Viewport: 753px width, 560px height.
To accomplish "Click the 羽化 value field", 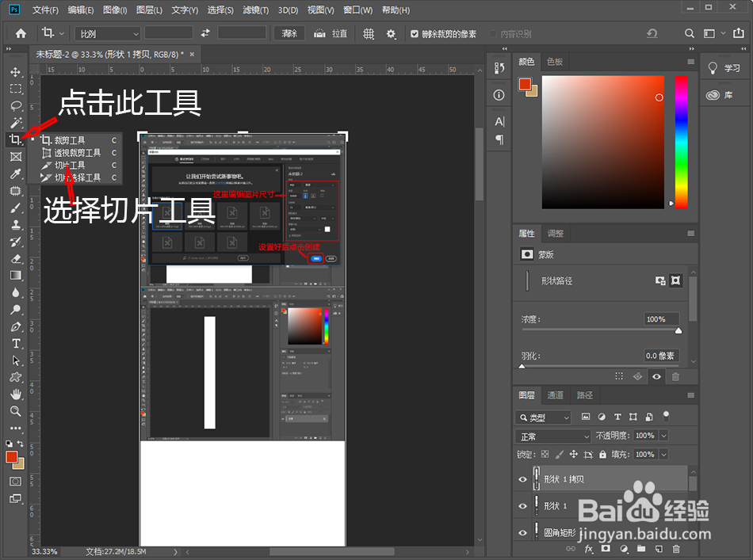I will click(661, 356).
